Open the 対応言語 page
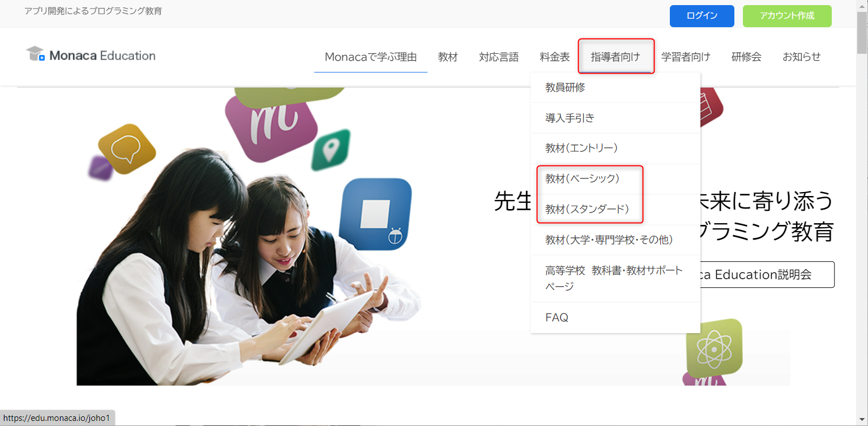The image size is (868, 426). click(499, 57)
